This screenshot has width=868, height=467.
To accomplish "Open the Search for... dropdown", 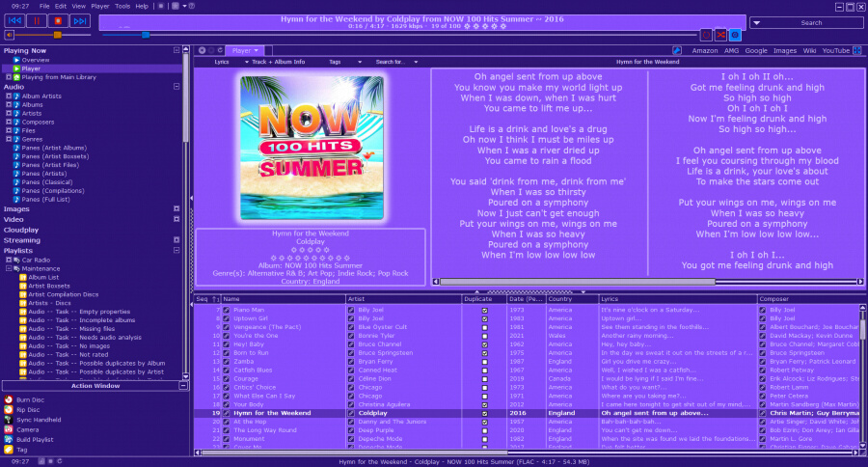I will (416, 62).
